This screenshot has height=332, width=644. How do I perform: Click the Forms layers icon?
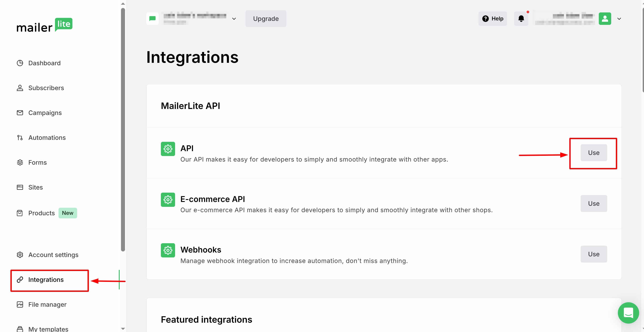[x=20, y=162]
